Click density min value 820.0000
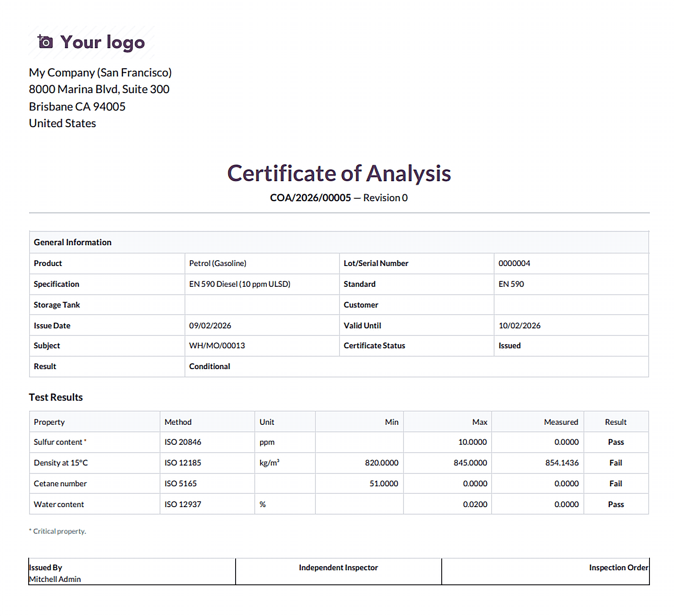 pyautogui.click(x=381, y=463)
